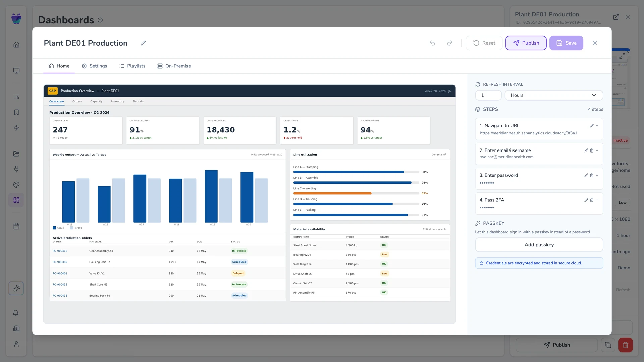Click the Publish button in the side panel
The width and height of the screenshot is (644, 362).
[x=556, y=345]
